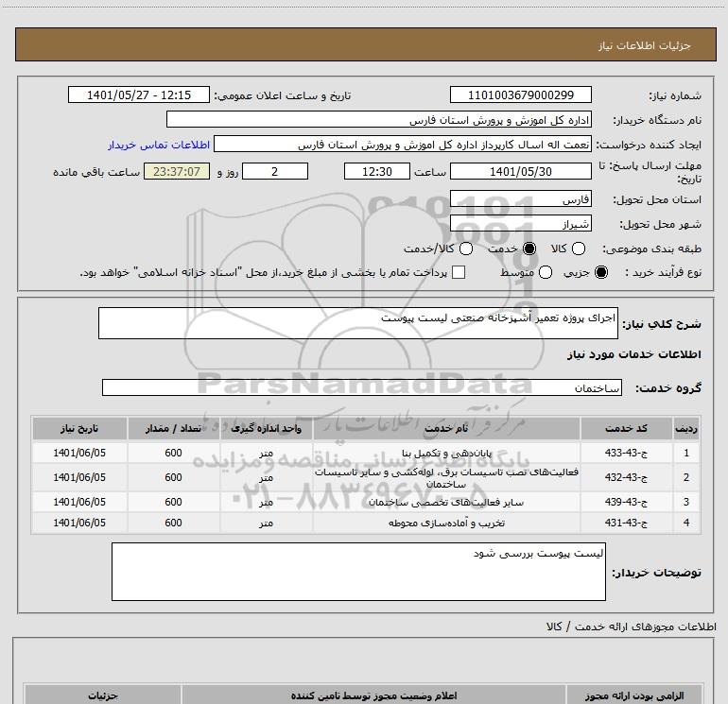Click service code ج-43-439 cell

coord(626,502)
